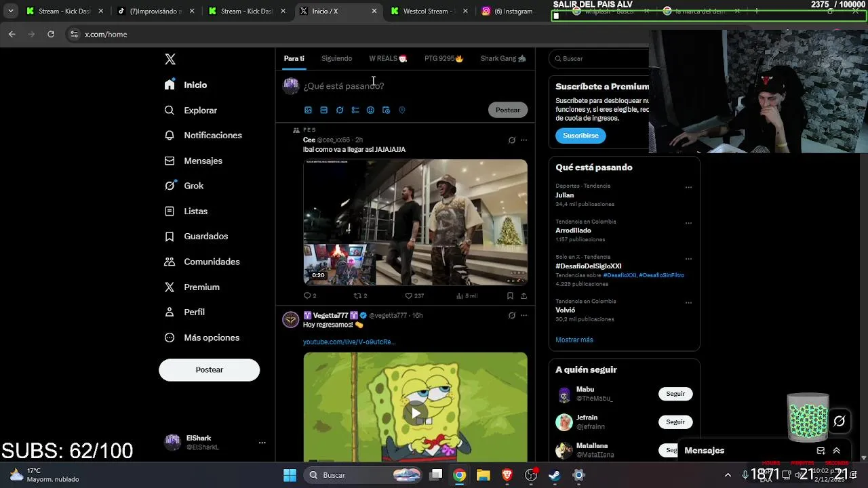This screenshot has height=488, width=868.
Task: Open the Inicio home page
Action: coord(186,85)
